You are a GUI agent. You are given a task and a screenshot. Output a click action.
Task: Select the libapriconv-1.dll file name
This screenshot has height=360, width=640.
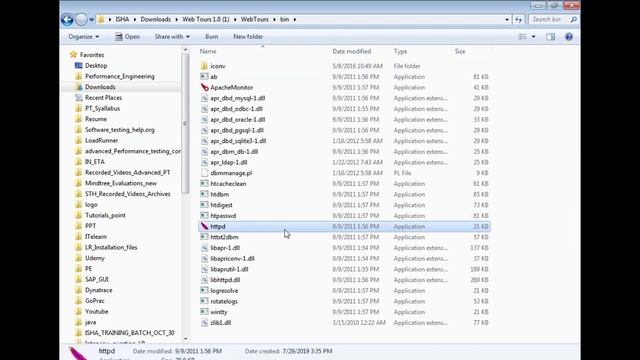pos(232,258)
